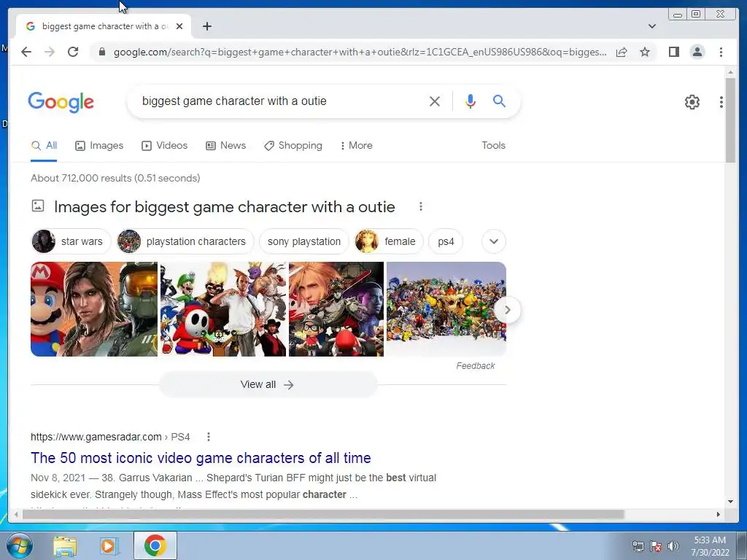747x560 pixels.
Task: Filter images by sony playstation chip
Action: (x=304, y=241)
